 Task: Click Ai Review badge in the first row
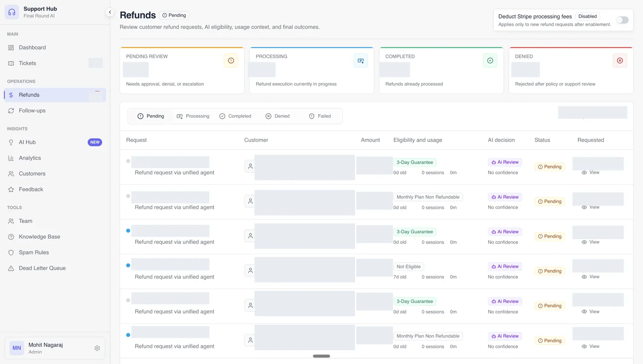click(505, 162)
